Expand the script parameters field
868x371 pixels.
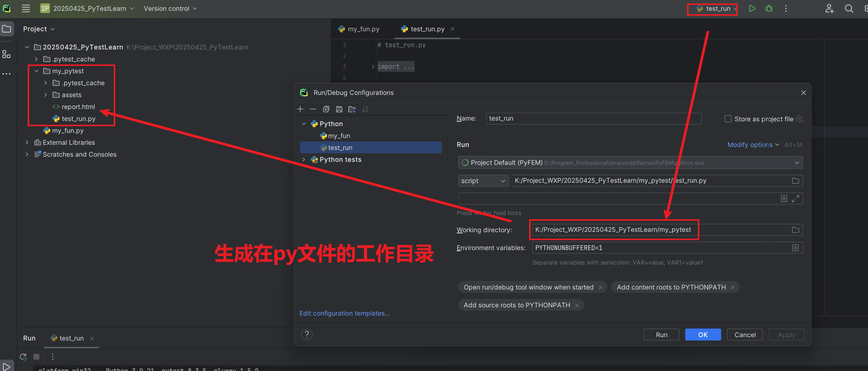(795, 199)
